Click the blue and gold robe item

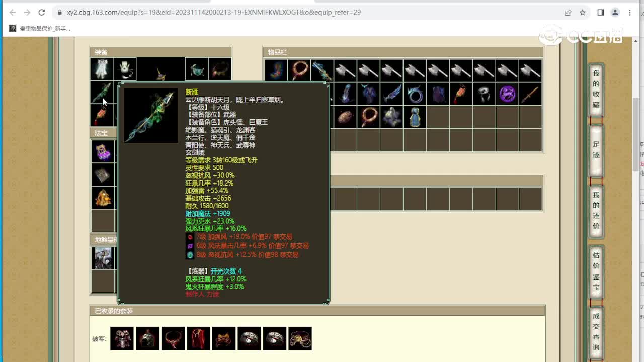point(415,117)
